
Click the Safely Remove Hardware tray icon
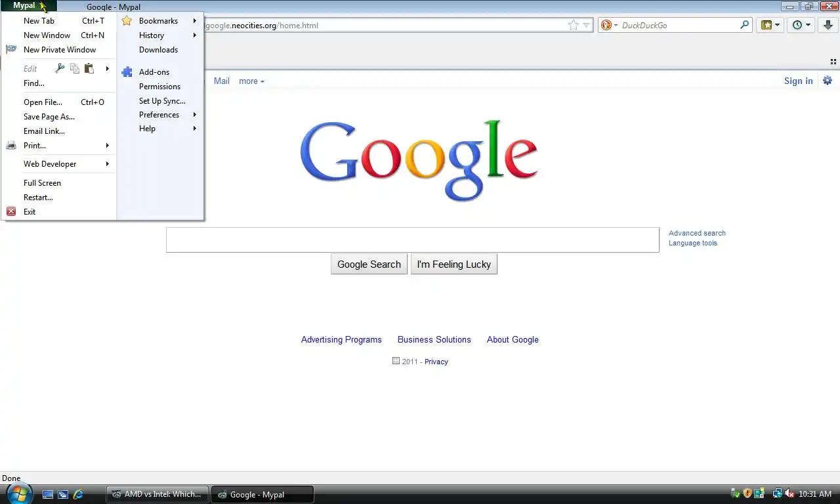tap(736, 493)
